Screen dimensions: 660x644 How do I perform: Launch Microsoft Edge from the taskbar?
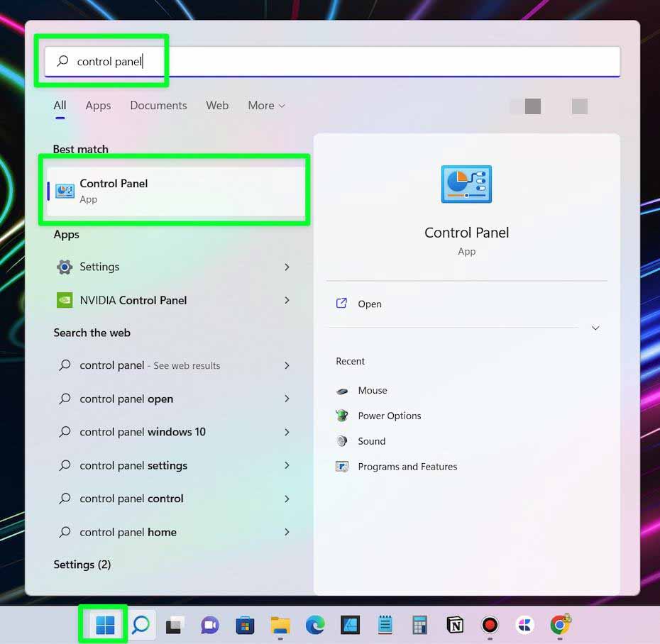(x=315, y=625)
